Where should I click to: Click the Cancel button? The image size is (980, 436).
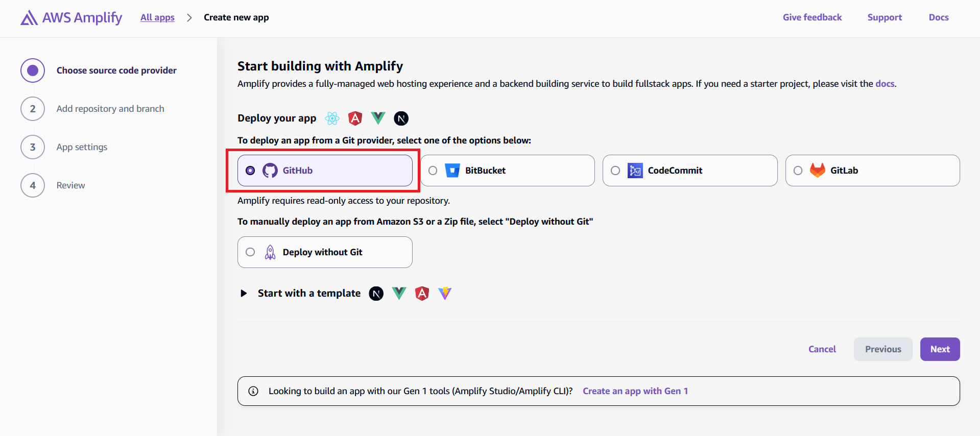(x=822, y=349)
